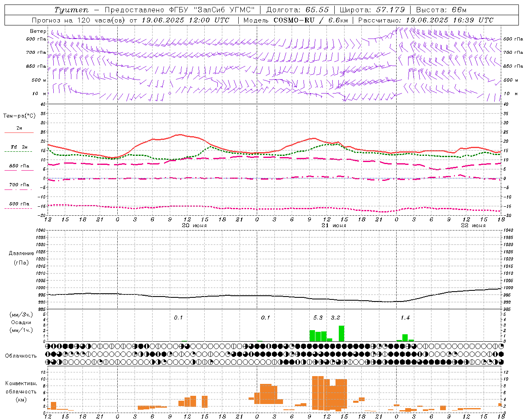Image resolution: width=525 pixels, height=420 pixels.
Task: Click the latitude value Широта: 57.179
Action: pos(372,10)
